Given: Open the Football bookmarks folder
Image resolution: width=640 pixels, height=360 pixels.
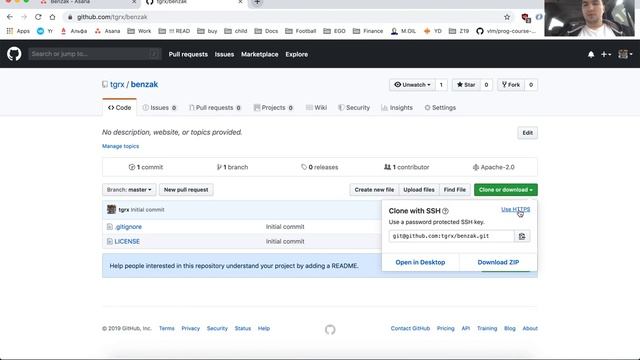Looking at the screenshot, I should [301, 31].
